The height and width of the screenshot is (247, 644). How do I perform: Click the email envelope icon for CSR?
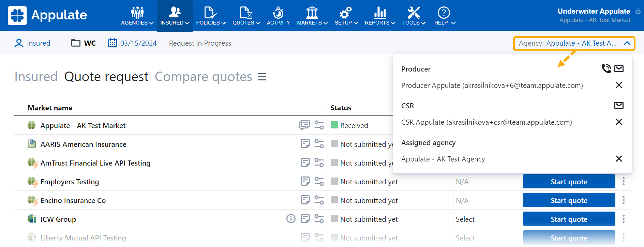pyautogui.click(x=618, y=105)
